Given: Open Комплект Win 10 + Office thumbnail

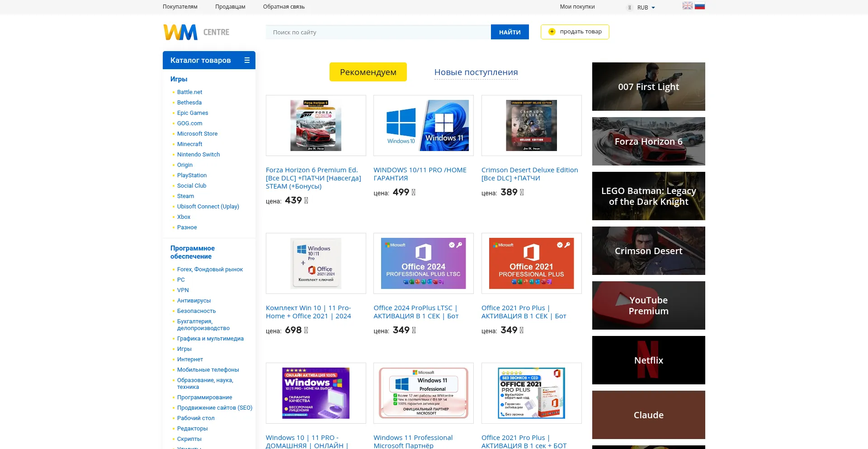Looking at the screenshot, I should pos(316,263).
